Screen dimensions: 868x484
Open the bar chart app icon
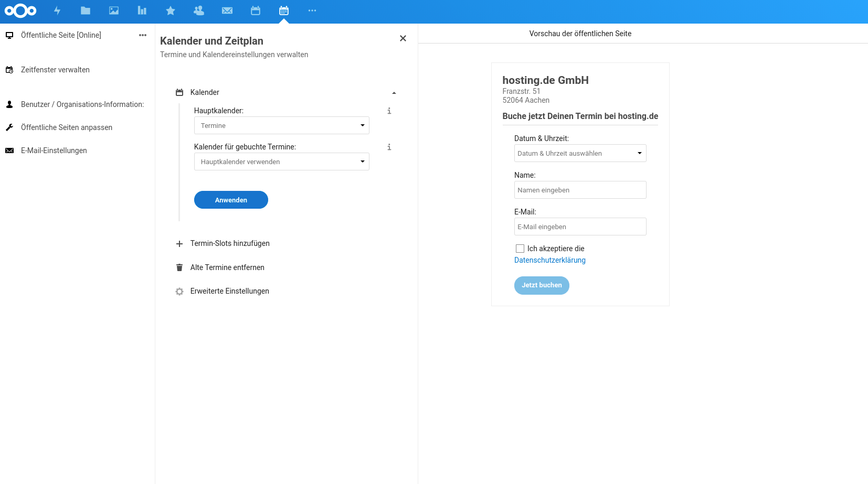tap(142, 10)
